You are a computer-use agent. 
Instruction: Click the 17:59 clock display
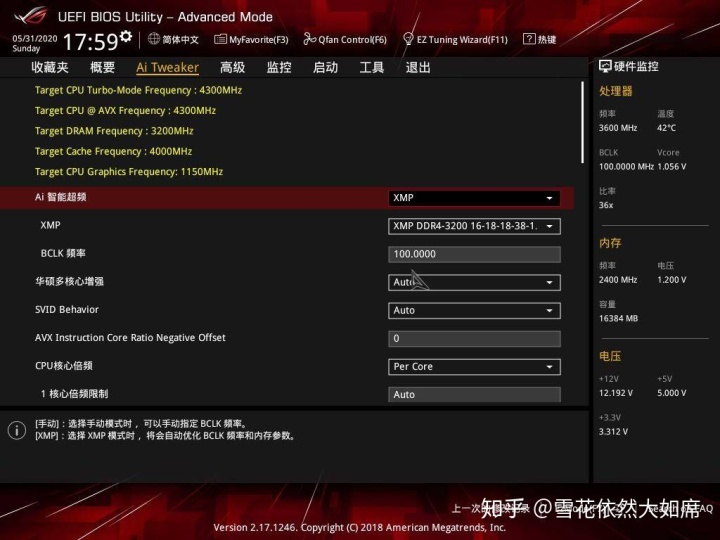click(90, 42)
